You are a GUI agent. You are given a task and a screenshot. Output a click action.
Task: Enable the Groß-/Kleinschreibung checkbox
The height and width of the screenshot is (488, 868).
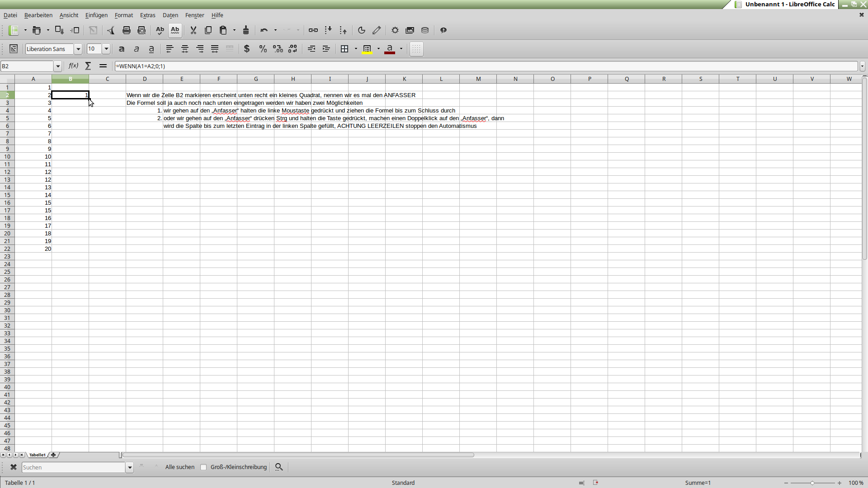point(203,467)
